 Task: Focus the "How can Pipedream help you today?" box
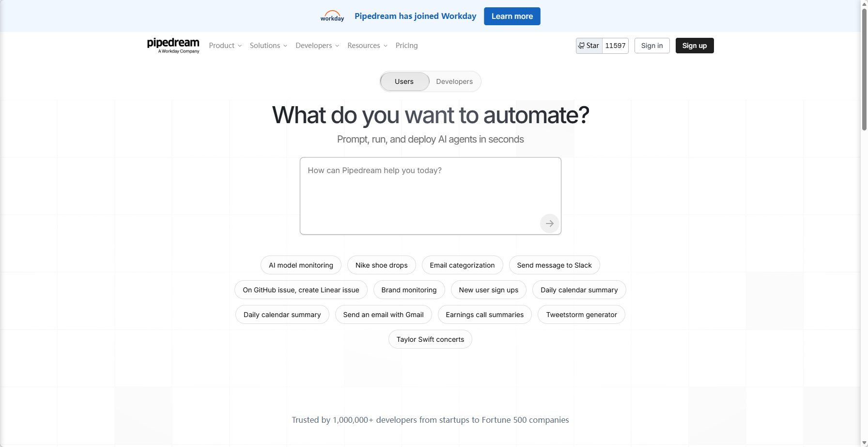[x=431, y=196]
